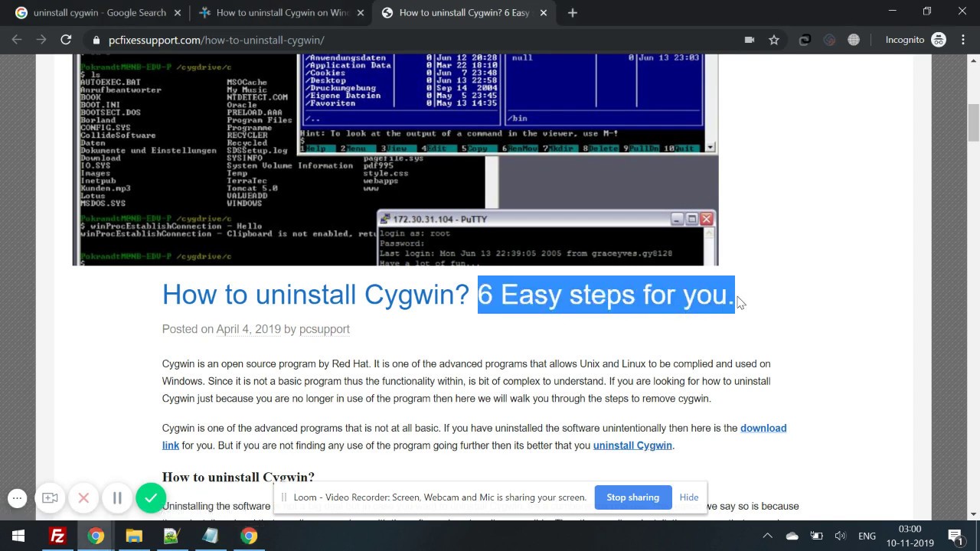Finish Loom recording with green checkmark
The width and height of the screenshot is (980, 551).
(151, 498)
